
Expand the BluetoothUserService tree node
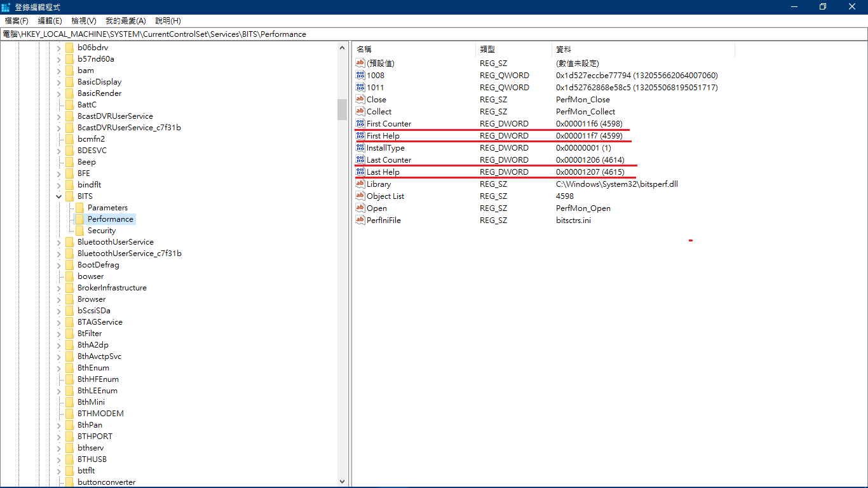(x=59, y=242)
